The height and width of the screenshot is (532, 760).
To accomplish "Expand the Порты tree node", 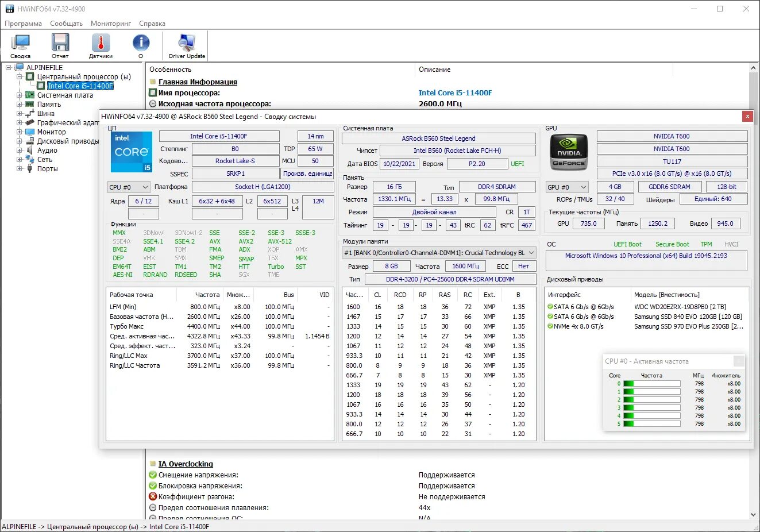I will click(19, 169).
